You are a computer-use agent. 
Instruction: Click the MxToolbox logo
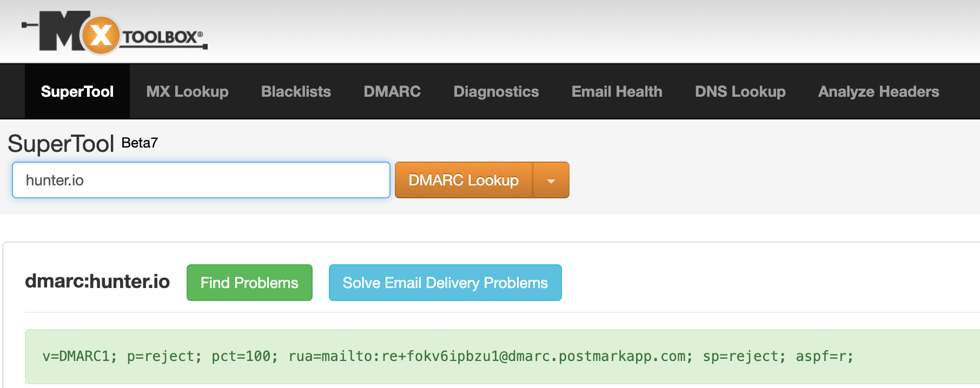click(115, 32)
